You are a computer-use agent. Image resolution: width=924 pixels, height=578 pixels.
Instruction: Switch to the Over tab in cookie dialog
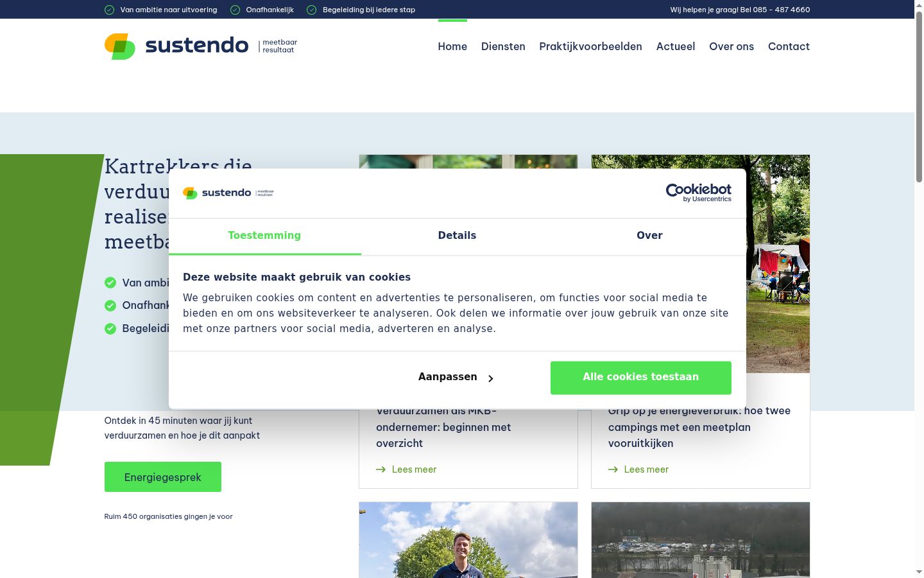point(649,236)
